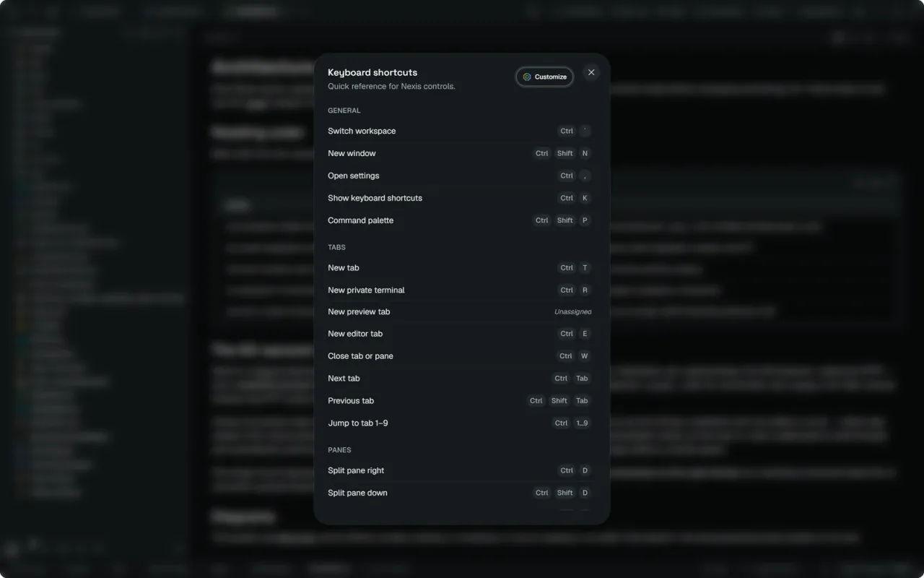924x578 pixels.
Task: Click the "Split pane right" label
Action: click(356, 470)
